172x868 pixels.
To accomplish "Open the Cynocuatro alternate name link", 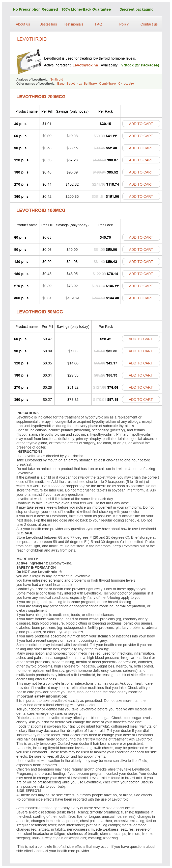I will click(x=126, y=84).
